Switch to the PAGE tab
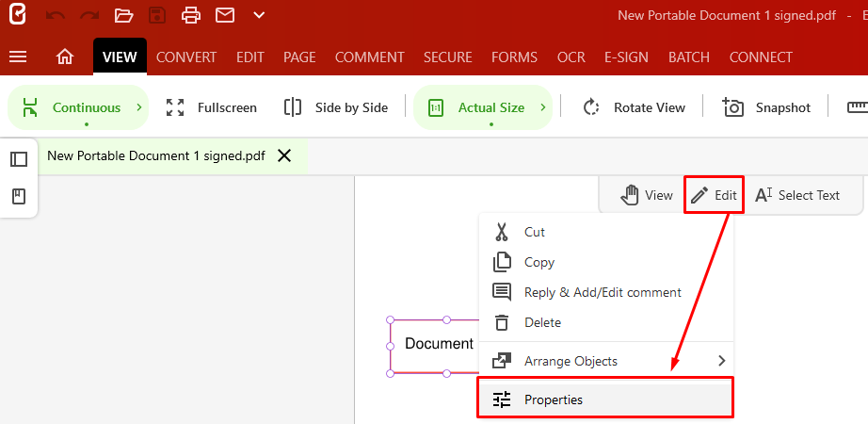This screenshot has height=424, width=868. (x=299, y=57)
